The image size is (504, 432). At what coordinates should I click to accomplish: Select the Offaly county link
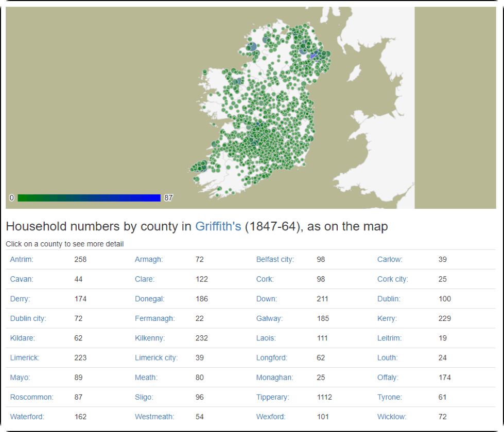(388, 377)
